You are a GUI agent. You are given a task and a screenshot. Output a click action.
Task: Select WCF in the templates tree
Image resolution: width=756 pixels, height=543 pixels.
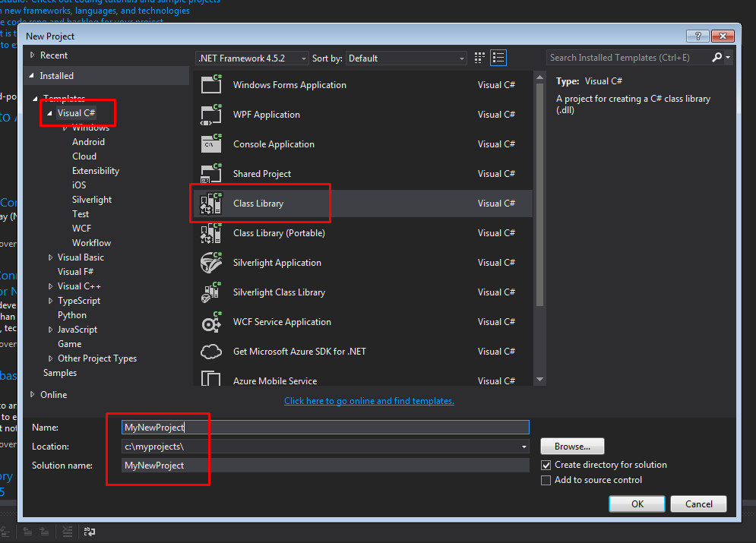pos(81,229)
